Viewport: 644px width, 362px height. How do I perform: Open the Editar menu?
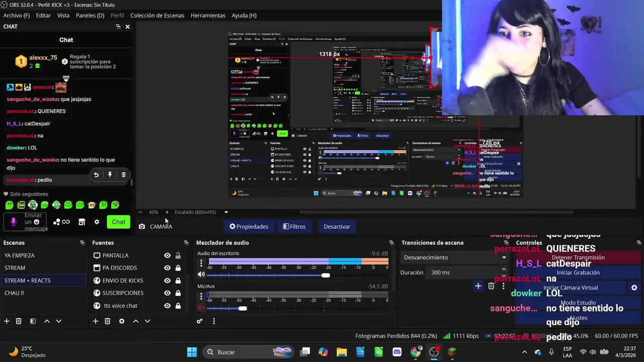pos(43,16)
